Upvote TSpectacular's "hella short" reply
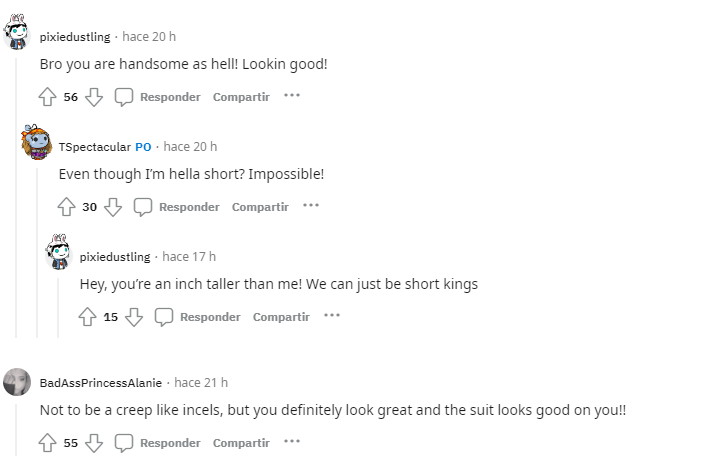Screen dimensions: 703x456 (x=66, y=207)
